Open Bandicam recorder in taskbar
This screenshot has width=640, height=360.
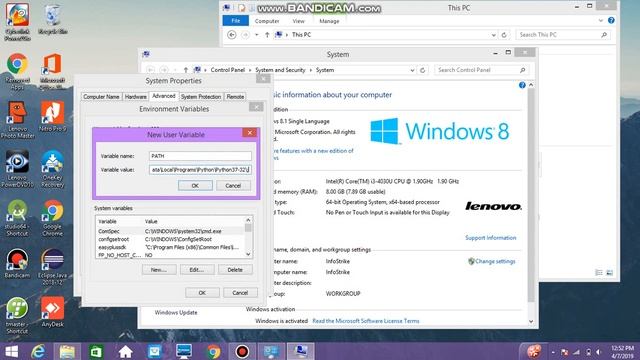[x=242, y=351]
